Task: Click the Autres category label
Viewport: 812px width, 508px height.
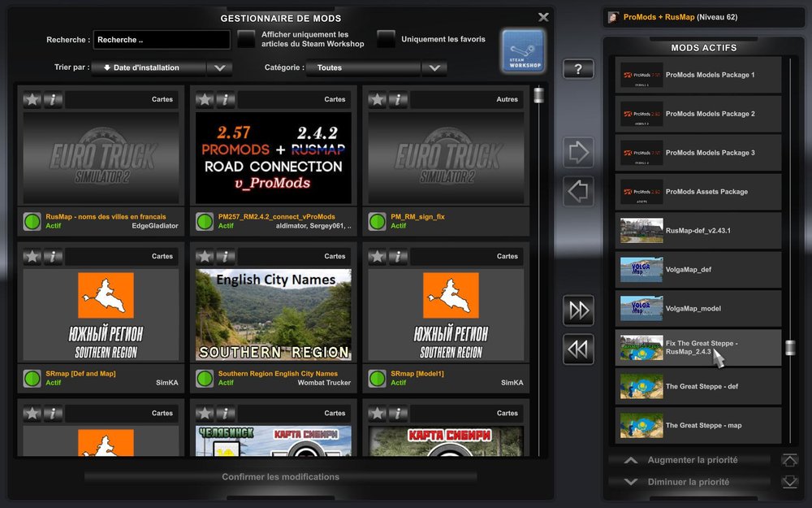Action: click(507, 99)
